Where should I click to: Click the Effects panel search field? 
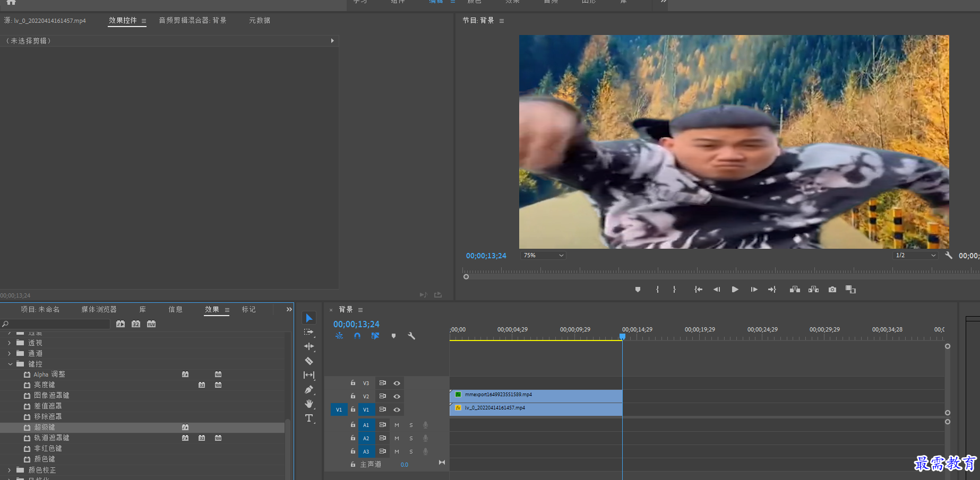[55, 324]
